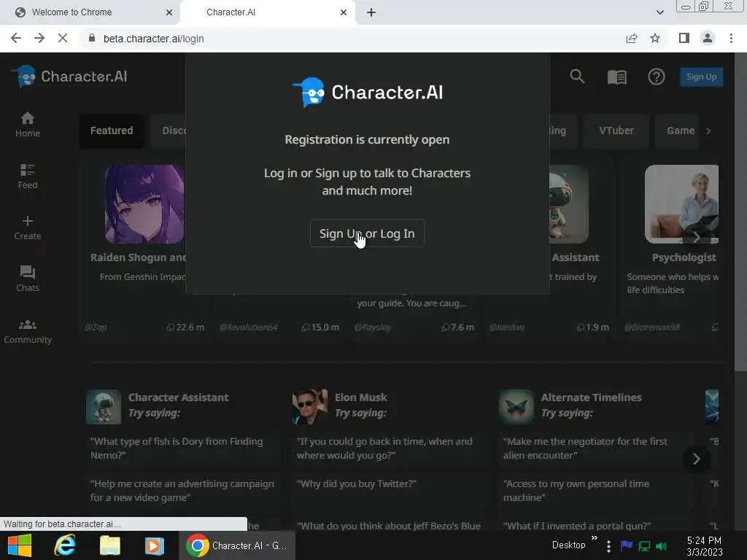Open the Windows Start button
This screenshot has width=747, height=560.
(20, 545)
